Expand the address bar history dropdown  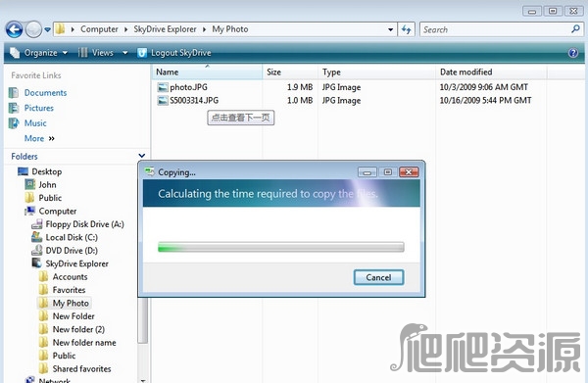coord(390,29)
